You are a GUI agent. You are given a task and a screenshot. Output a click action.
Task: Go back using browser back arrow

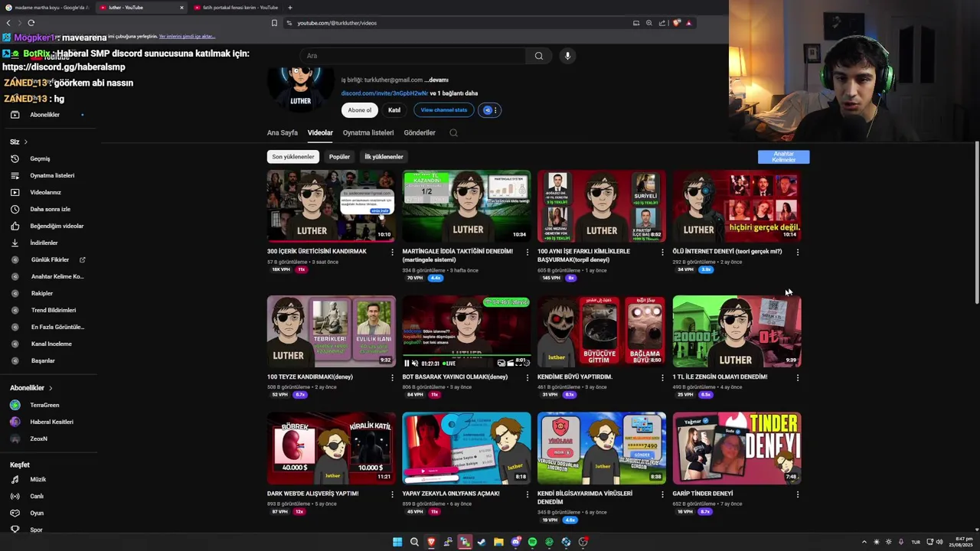pos(8,23)
